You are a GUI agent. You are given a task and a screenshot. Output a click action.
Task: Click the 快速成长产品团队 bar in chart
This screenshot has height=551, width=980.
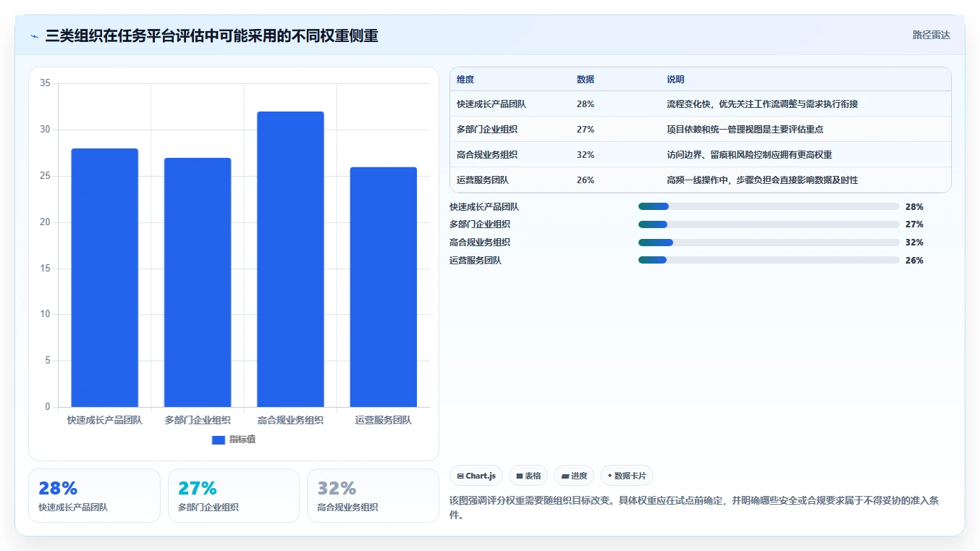coord(105,277)
